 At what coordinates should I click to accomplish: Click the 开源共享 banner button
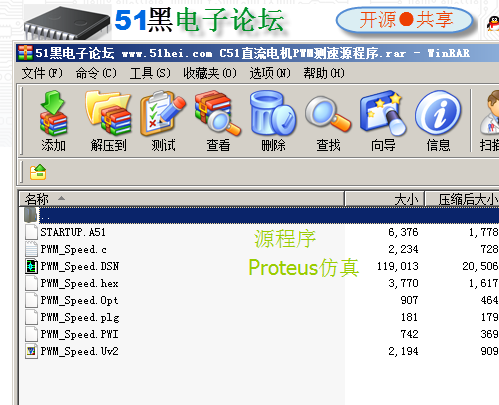click(x=405, y=20)
